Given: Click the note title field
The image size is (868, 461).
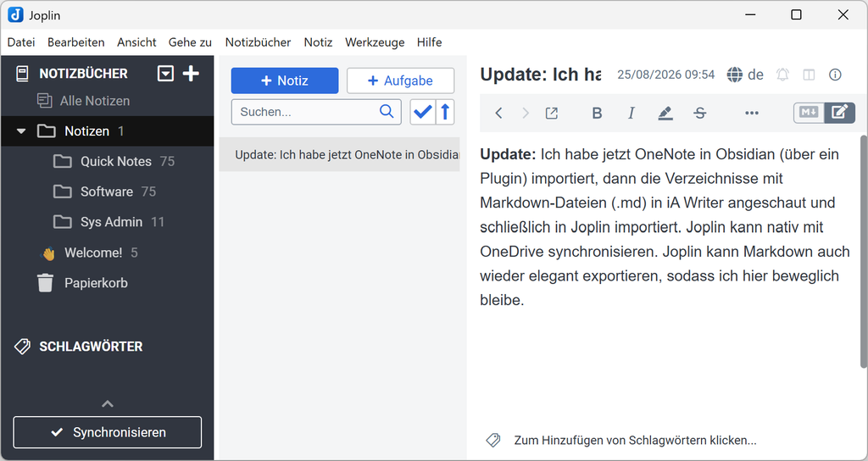Looking at the screenshot, I should coord(540,75).
